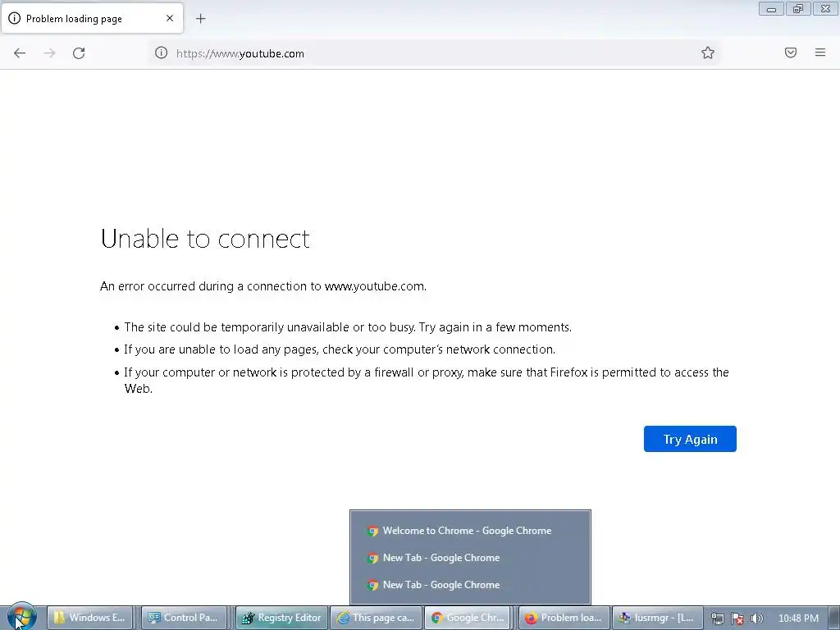The image size is (840, 630).
Task: Select last New Tab - Google Chrome entry
Action: click(x=470, y=585)
